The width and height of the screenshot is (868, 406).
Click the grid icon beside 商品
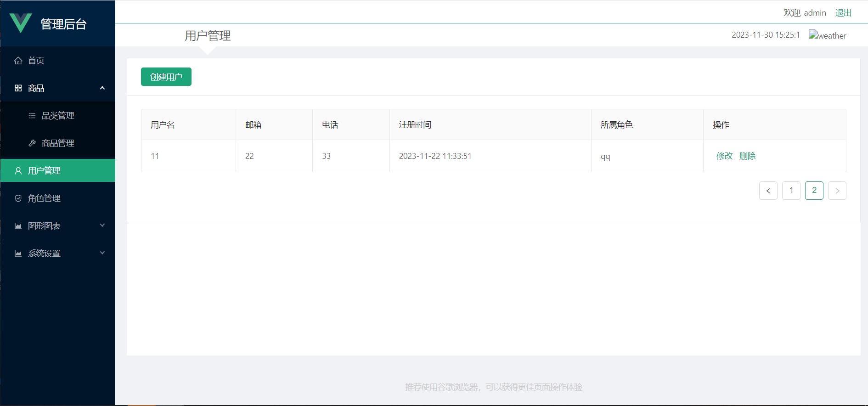click(18, 88)
